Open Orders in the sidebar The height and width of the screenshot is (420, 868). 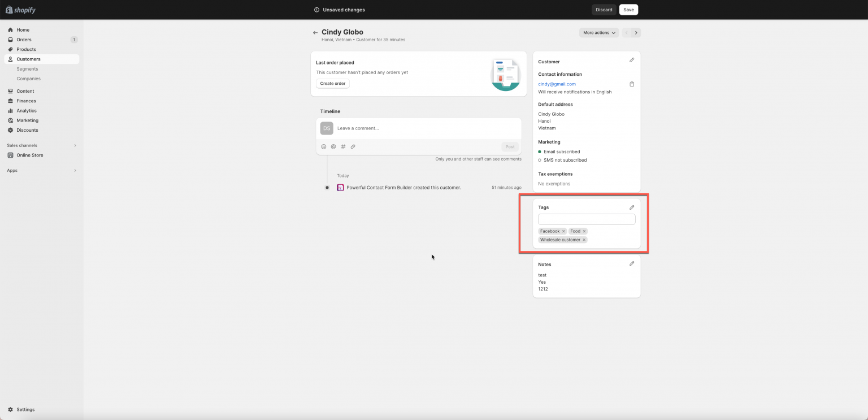[24, 40]
